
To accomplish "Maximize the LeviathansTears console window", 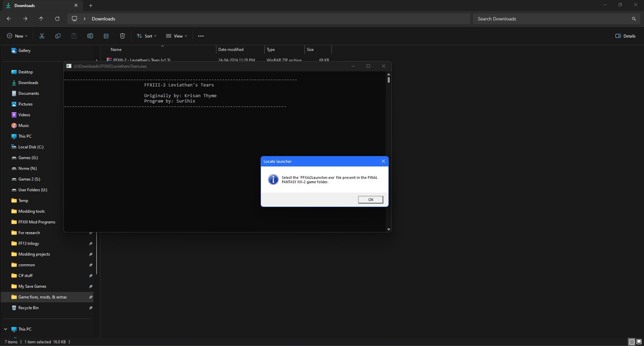I will (x=368, y=66).
